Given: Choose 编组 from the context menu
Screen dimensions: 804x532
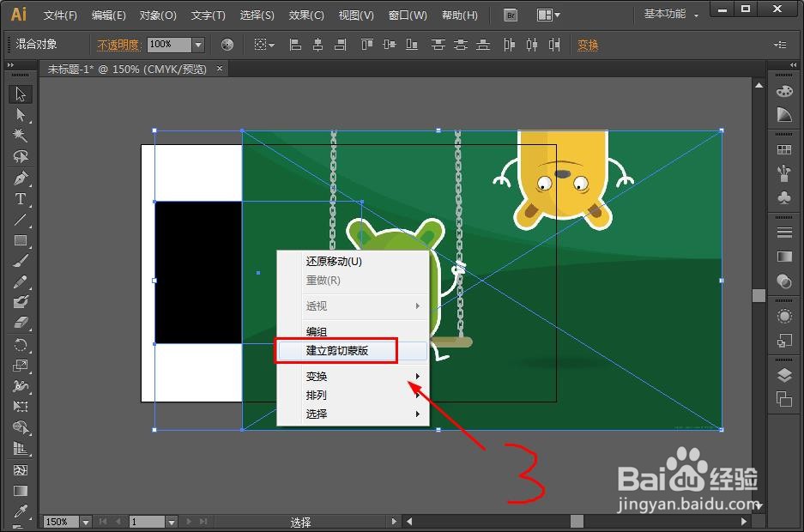Looking at the screenshot, I should coord(353,331).
